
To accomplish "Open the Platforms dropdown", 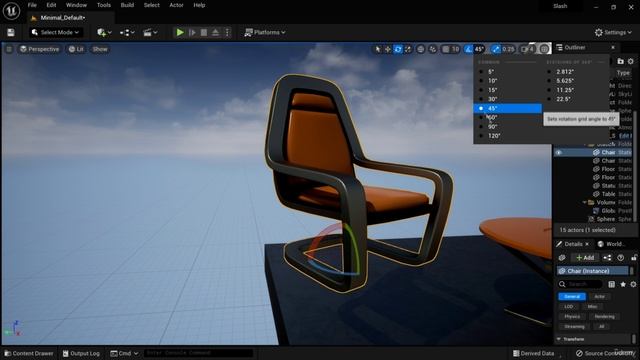I will 264,32.
